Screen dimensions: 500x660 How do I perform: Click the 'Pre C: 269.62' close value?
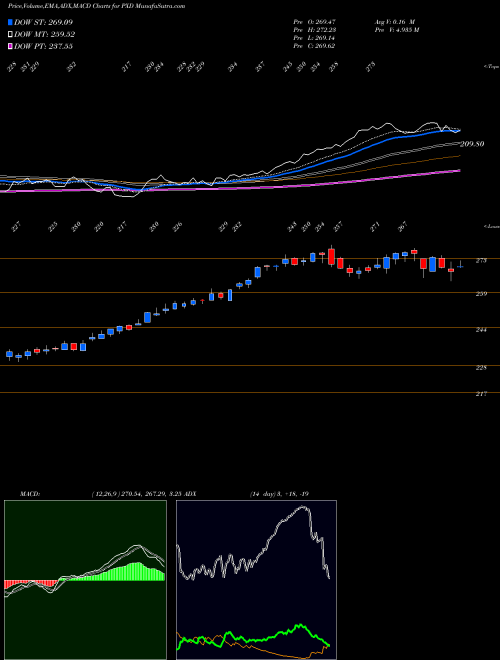(314, 46)
